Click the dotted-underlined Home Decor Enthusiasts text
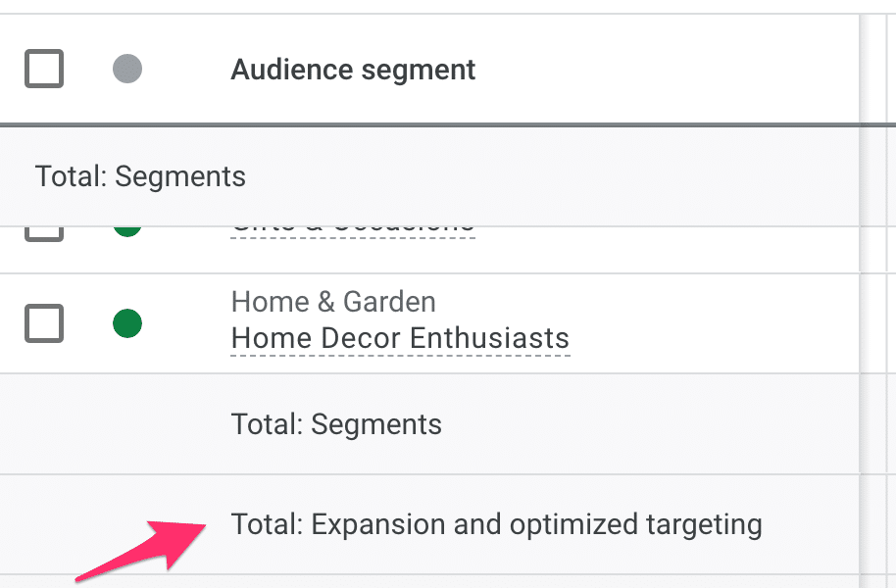This screenshot has height=588, width=896. click(x=399, y=338)
